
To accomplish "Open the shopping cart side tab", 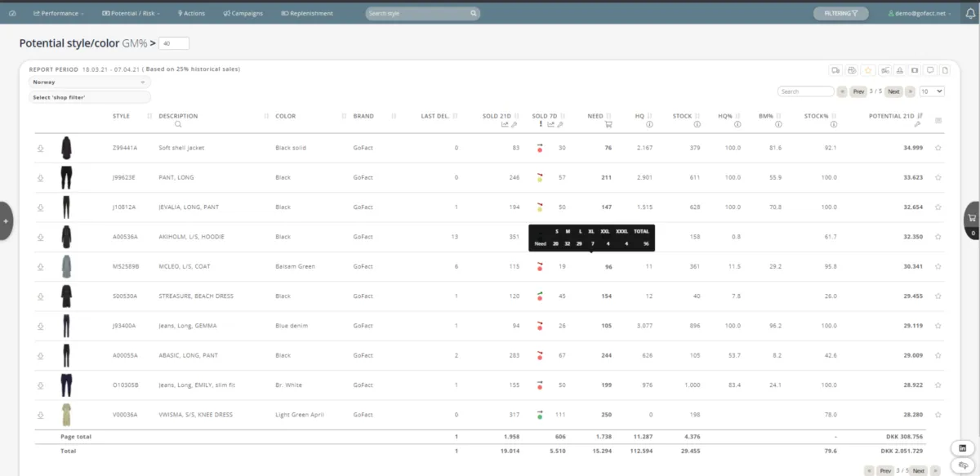I will tap(971, 220).
